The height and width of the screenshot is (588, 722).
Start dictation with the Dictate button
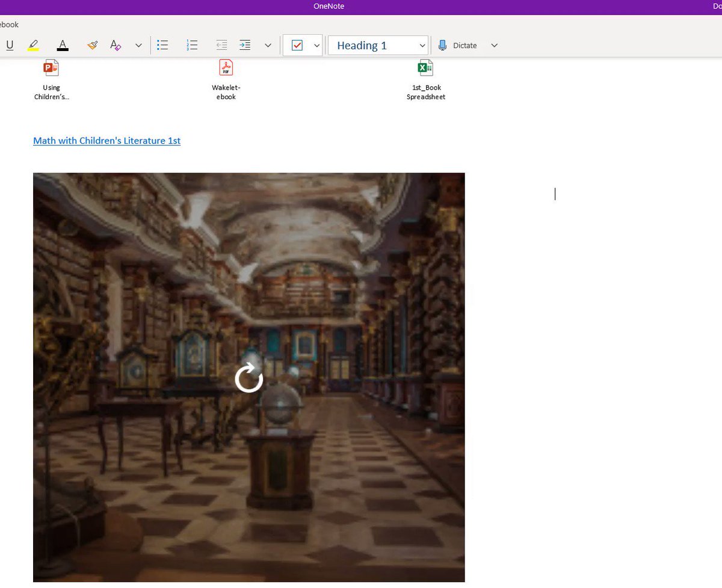pyautogui.click(x=457, y=45)
